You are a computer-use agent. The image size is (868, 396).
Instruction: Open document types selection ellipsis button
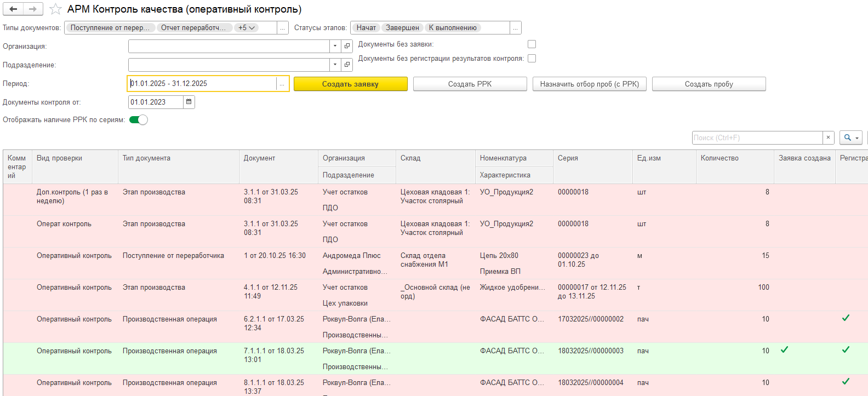click(283, 28)
